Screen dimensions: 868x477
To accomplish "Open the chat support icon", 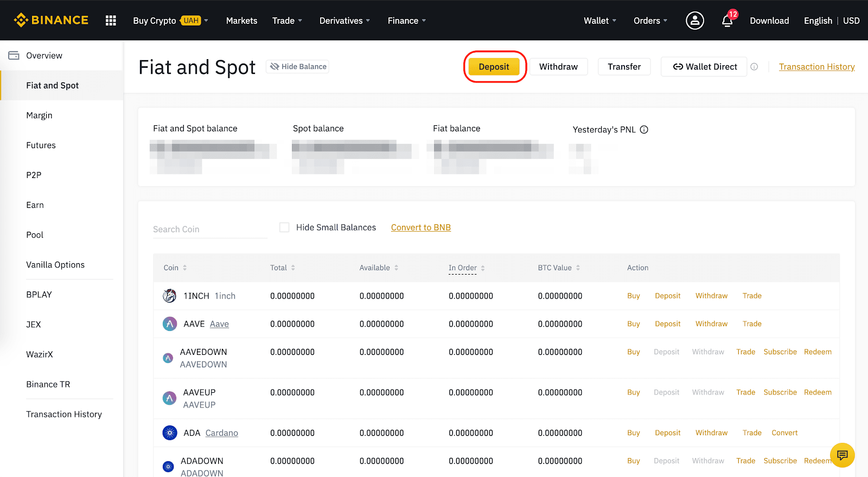I will coord(842,455).
